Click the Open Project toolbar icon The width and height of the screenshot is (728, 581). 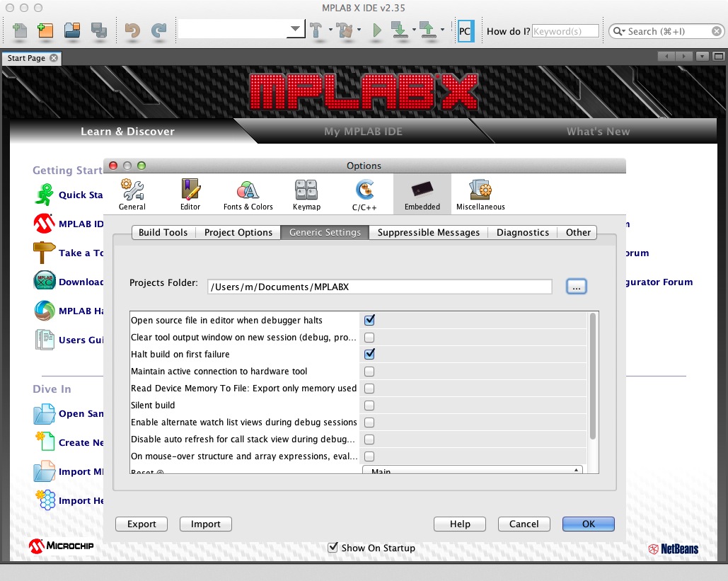click(71, 30)
